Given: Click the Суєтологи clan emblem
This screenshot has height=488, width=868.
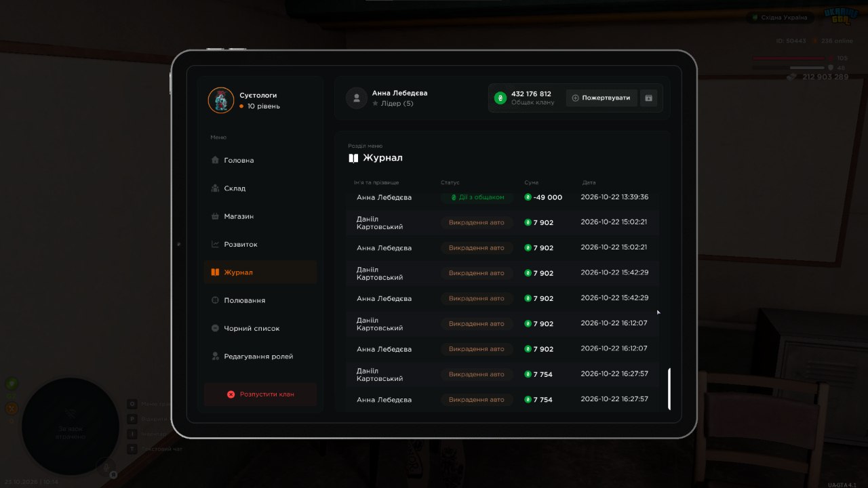Looking at the screenshot, I should tap(221, 100).
